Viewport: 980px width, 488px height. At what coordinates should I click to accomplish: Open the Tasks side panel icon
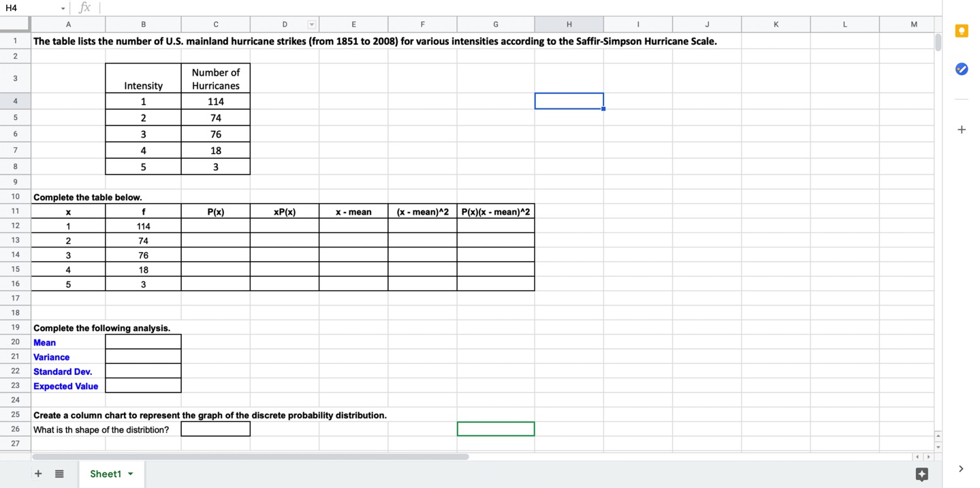[x=962, y=69]
